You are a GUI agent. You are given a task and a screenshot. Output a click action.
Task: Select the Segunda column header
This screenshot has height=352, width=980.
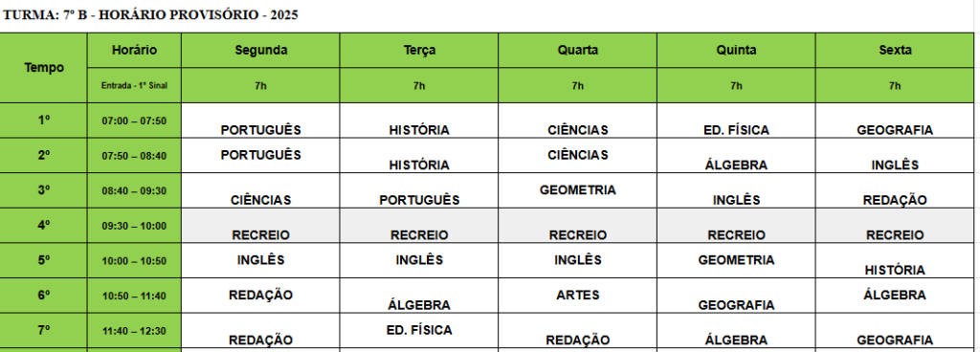pyautogui.click(x=260, y=51)
